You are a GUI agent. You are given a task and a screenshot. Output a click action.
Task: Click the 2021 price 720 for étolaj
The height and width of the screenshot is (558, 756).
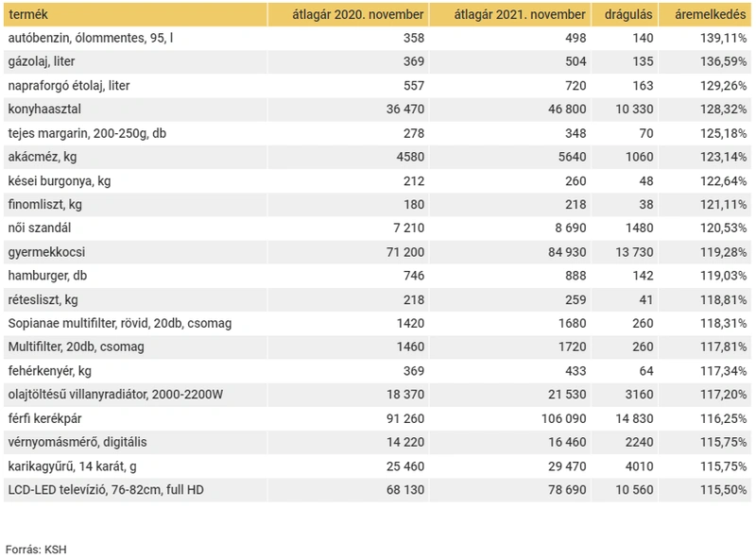576,86
